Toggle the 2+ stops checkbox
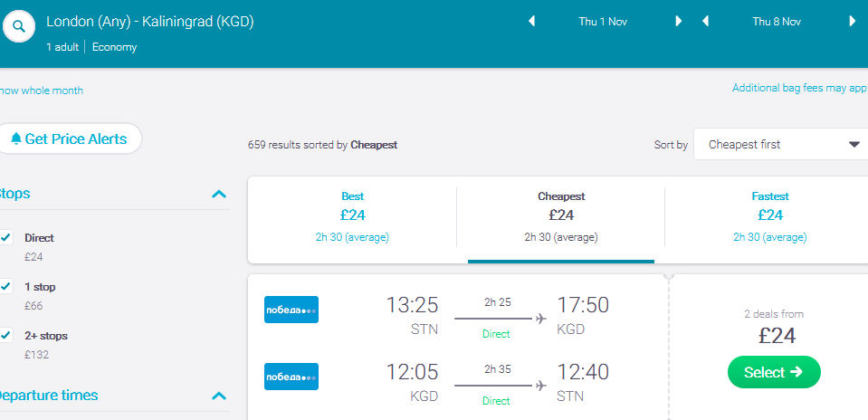The image size is (868, 420). (x=5, y=335)
